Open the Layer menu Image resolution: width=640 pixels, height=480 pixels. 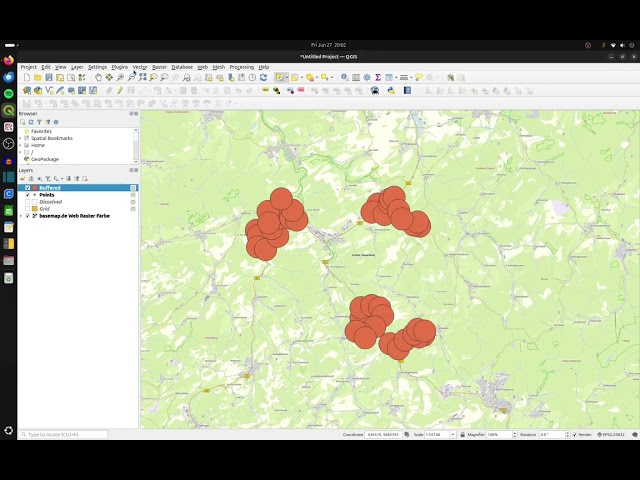[77, 67]
